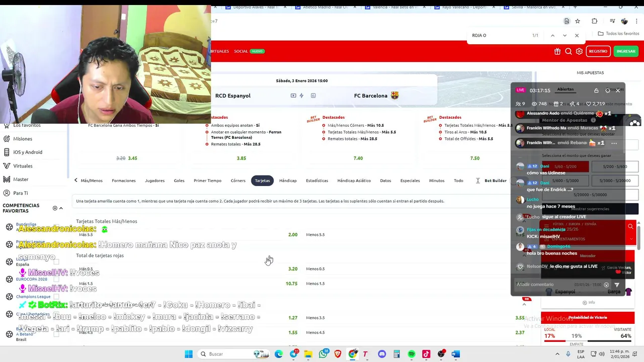Image resolution: width=644 pixels, height=362 pixels.
Task: Open EUROCOPA 2028 competition
Action: point(31,279)
